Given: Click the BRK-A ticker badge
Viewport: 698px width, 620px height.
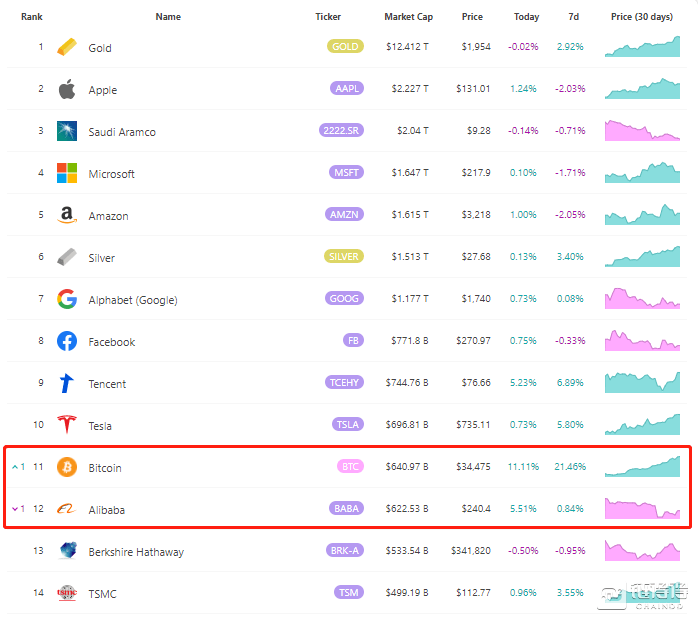Looking at the screenshot, I should click(345, 550).
